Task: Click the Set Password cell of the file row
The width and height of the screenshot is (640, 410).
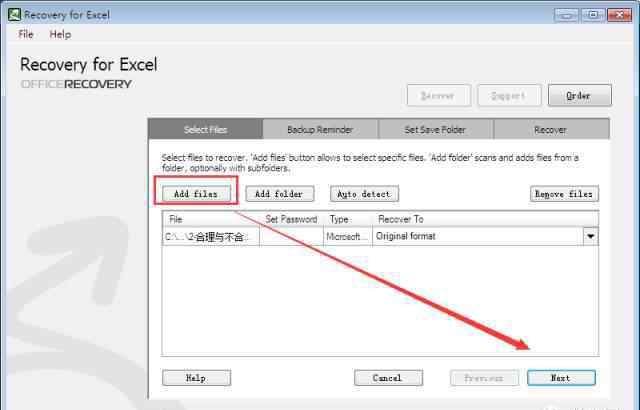Action: click(291, 237)
